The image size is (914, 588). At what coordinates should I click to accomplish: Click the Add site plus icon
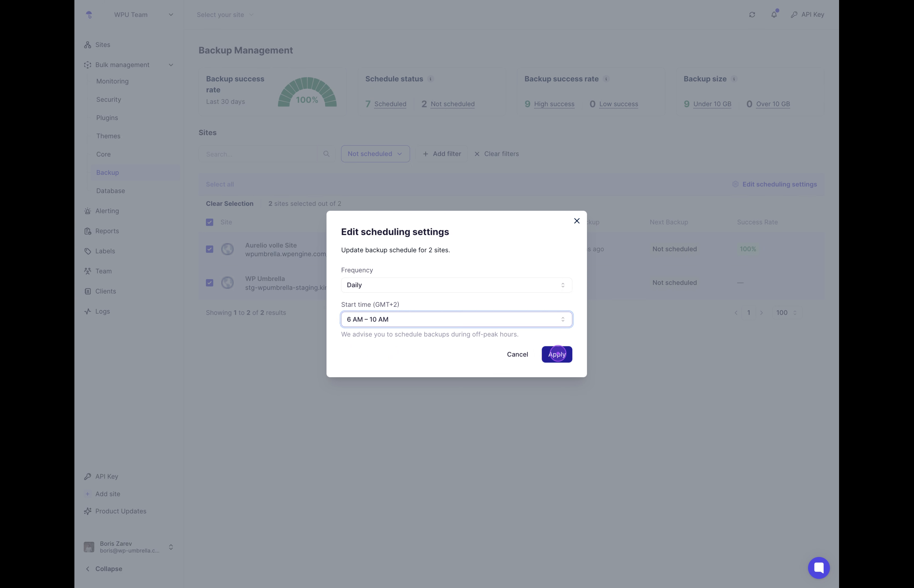coord(87,494)
